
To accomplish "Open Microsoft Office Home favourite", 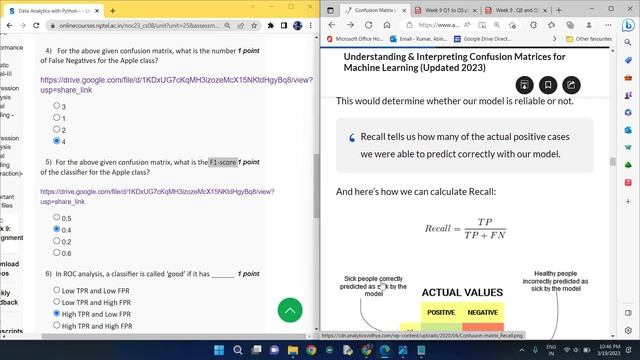I will click(x=355, y=39).
